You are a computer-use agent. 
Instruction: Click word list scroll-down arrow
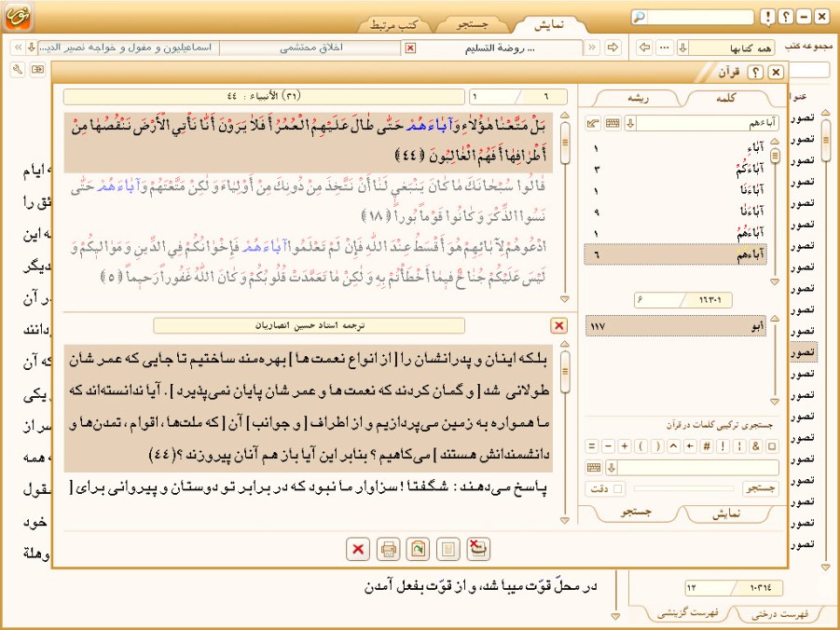click(x=775, y=281)
